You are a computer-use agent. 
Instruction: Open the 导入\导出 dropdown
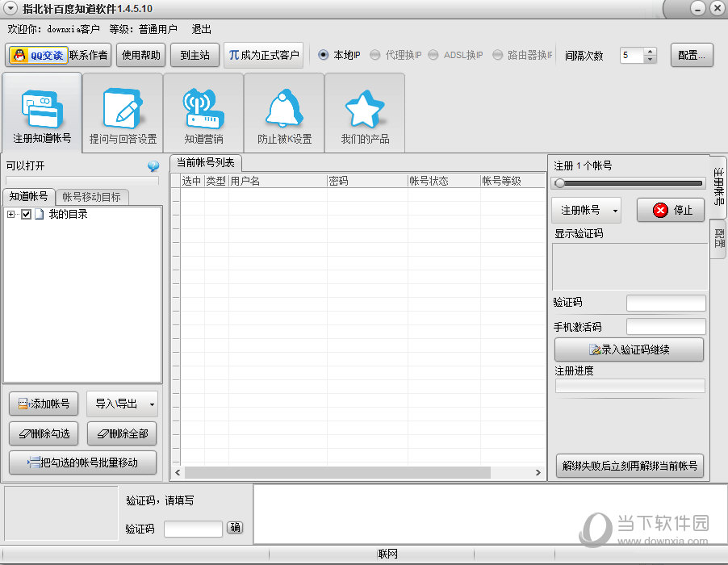click(x=122, y=404)
